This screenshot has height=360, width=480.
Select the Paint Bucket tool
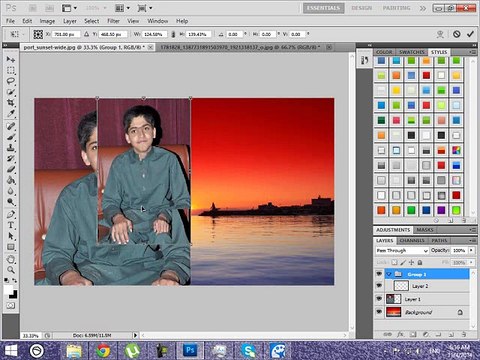click(x=11, y=180)
